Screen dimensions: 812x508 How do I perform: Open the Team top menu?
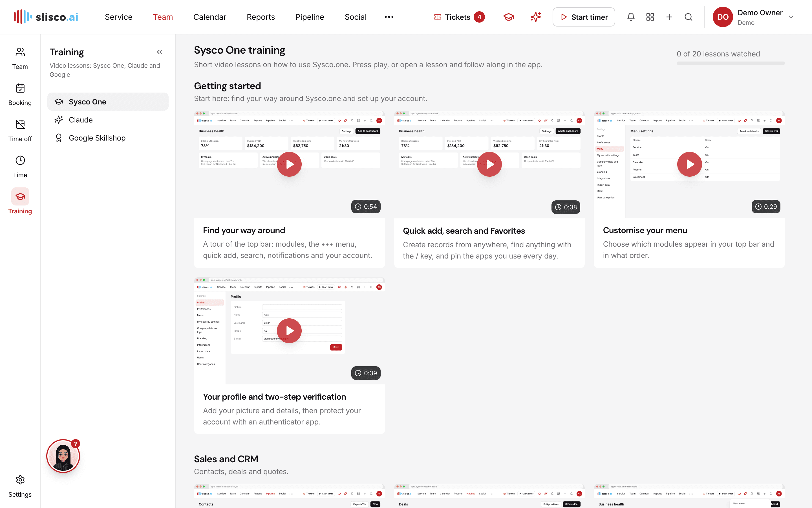pyautogui.click(x=163, y=17)
